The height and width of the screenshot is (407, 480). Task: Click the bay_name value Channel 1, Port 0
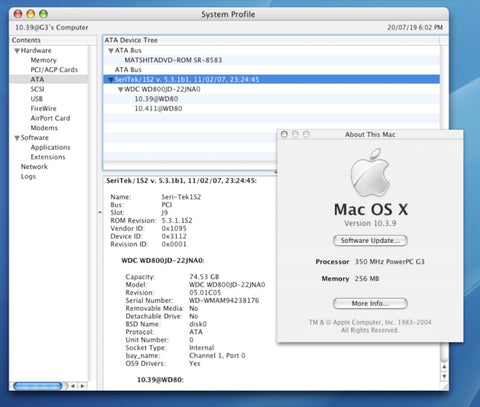pos(217,356)
